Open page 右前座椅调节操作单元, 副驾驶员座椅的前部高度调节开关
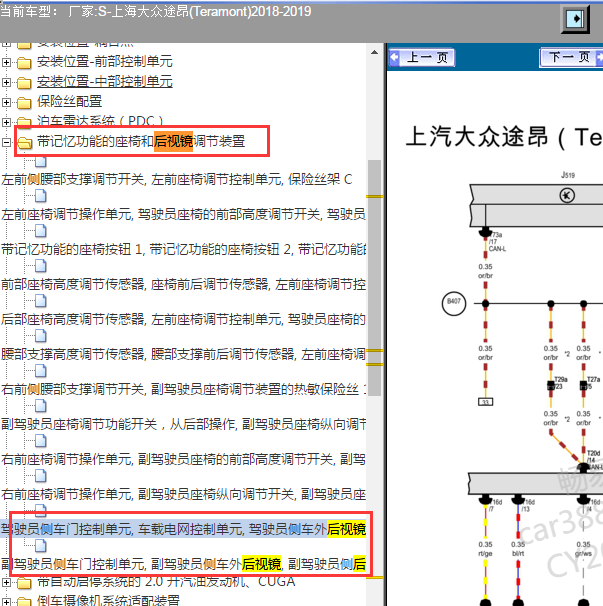 click(x=183, y=459)
